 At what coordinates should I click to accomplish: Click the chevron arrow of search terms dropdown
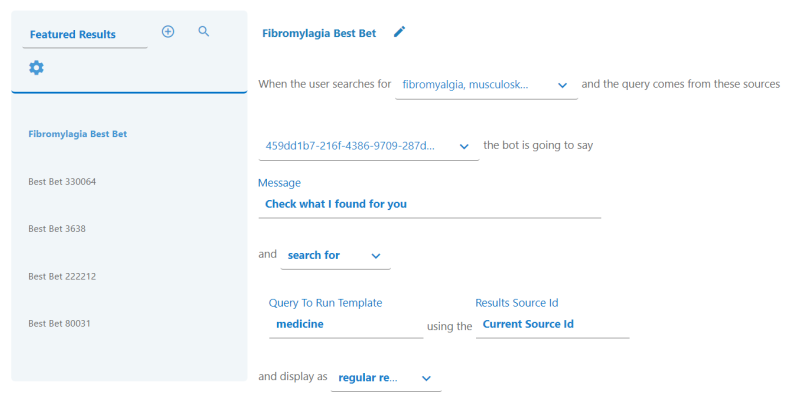562,85
